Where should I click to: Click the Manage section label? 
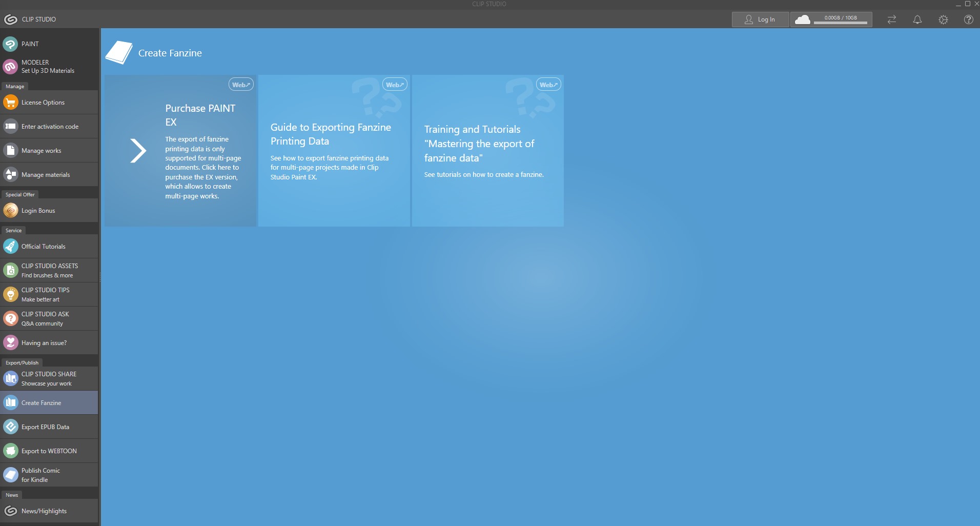coord(15,87)
